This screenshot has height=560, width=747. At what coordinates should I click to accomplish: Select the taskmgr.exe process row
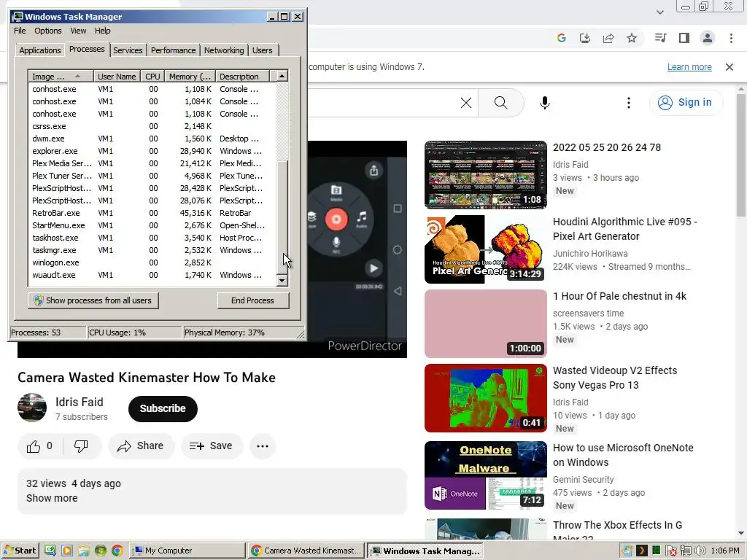click(x=152, y=250)
